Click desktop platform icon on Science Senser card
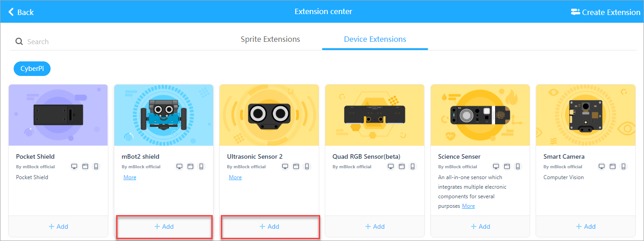Viewport: 644px width, 241px height. tap(496, 166)
